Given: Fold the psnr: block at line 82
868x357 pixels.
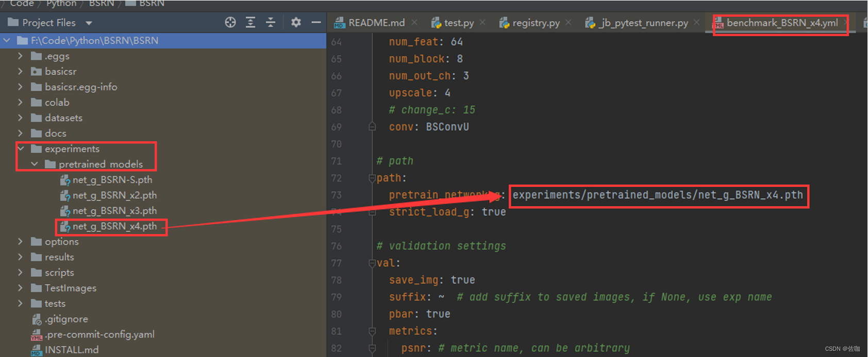Looking at the screenshot, I should [x=372, y=348].
